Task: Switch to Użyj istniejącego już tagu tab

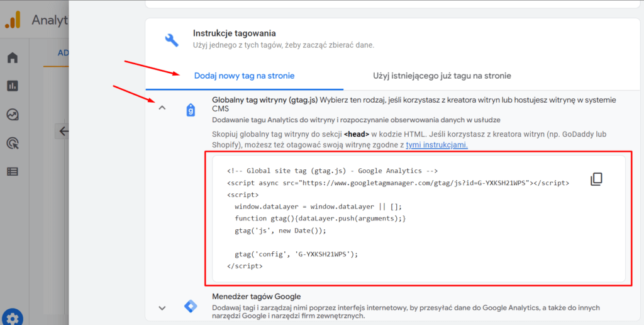Action: tap(442, 76)
